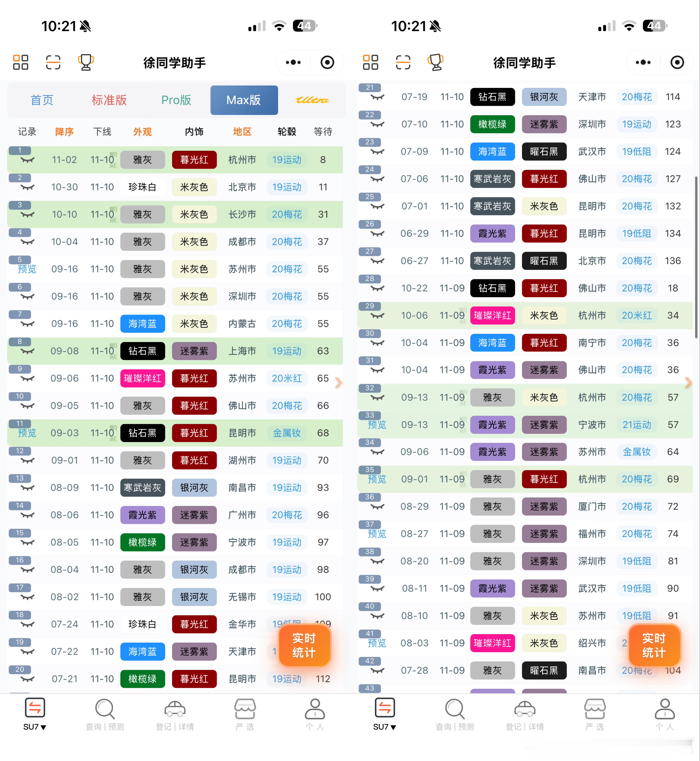Screen dimensions: 700x761
Task: Tap the 璀璨洋红 color chip on row 9
Action: pos(142,378)
